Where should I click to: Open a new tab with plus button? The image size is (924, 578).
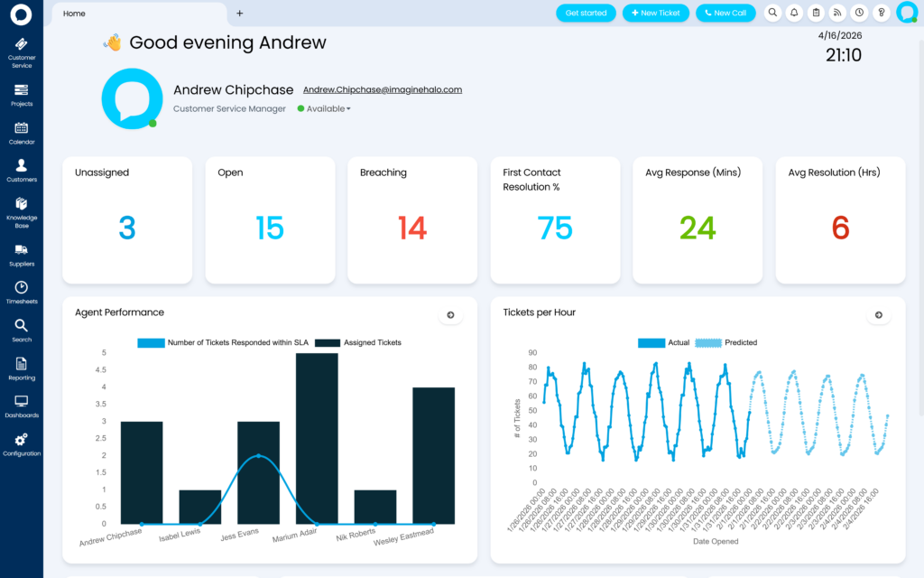point(239,14)
